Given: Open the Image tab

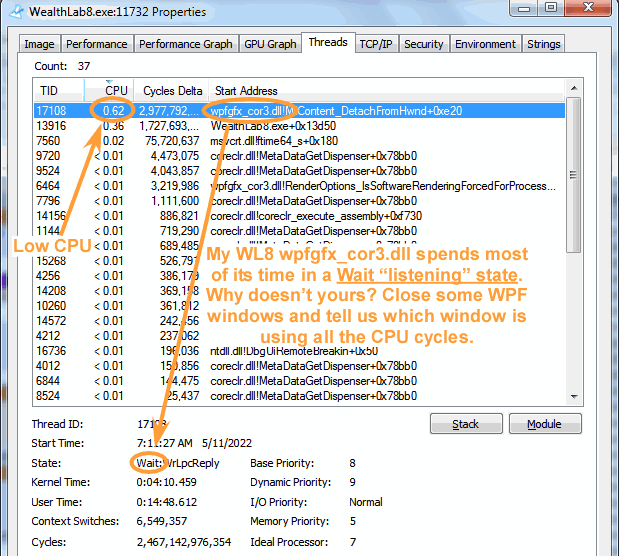Looking at the screenshot, I should point(39,44).
